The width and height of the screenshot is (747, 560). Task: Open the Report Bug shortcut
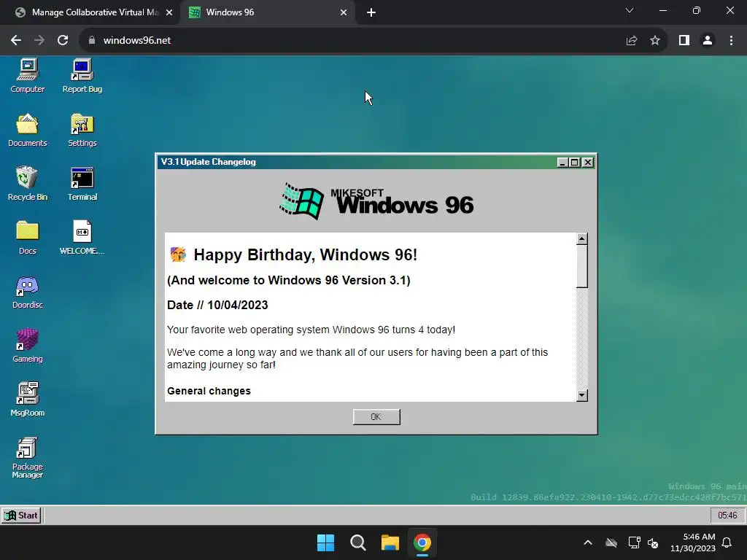(x=82, y=75)
